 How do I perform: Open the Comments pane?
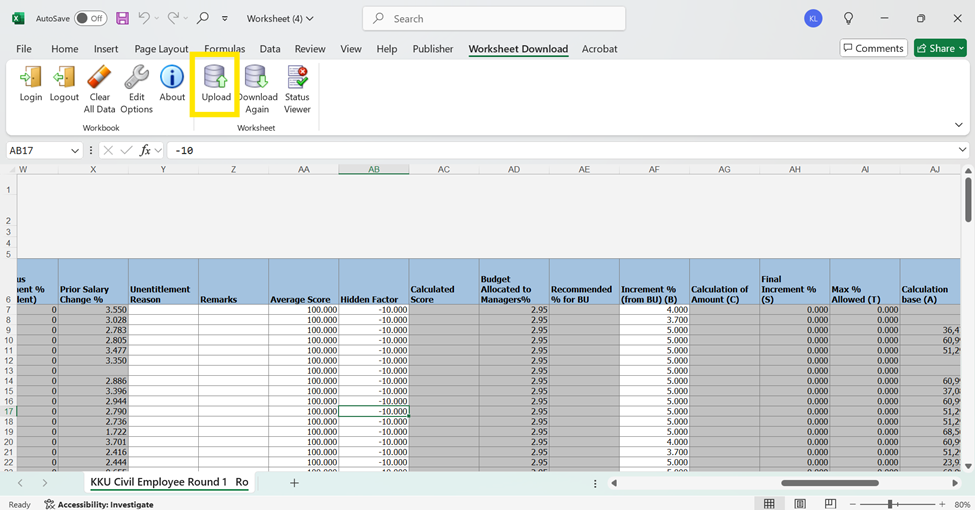872,48
